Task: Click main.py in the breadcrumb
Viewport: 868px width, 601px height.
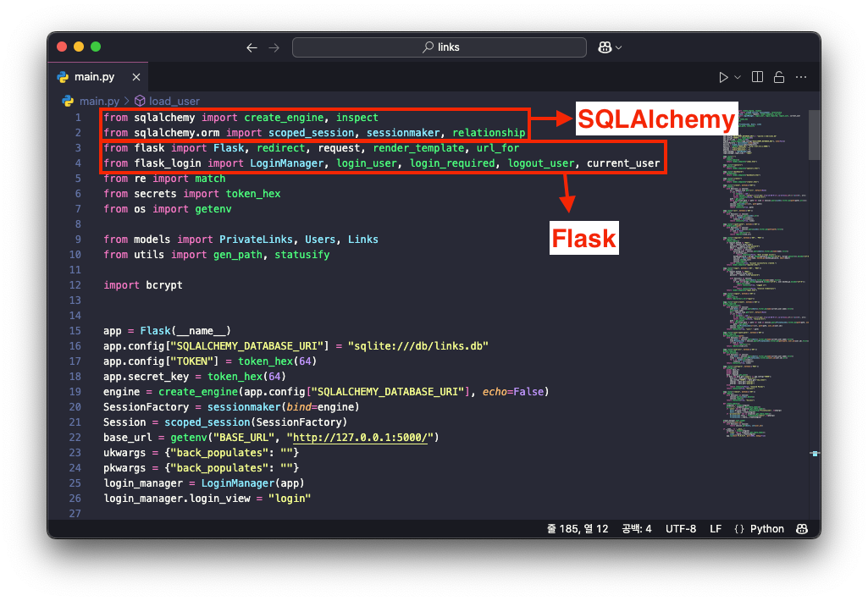Action: click(100, 102)
